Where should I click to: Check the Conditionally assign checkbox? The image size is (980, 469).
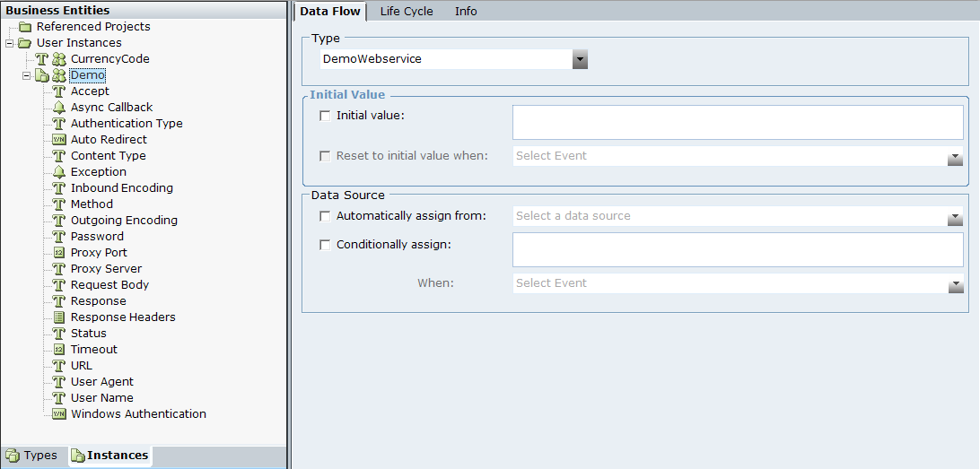[325, 244]
